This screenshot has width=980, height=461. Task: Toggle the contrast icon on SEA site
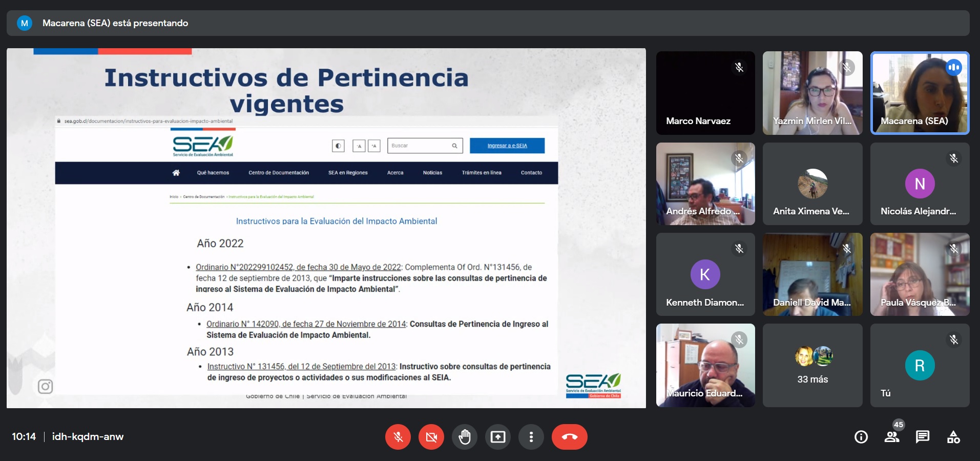click(338, 146)
